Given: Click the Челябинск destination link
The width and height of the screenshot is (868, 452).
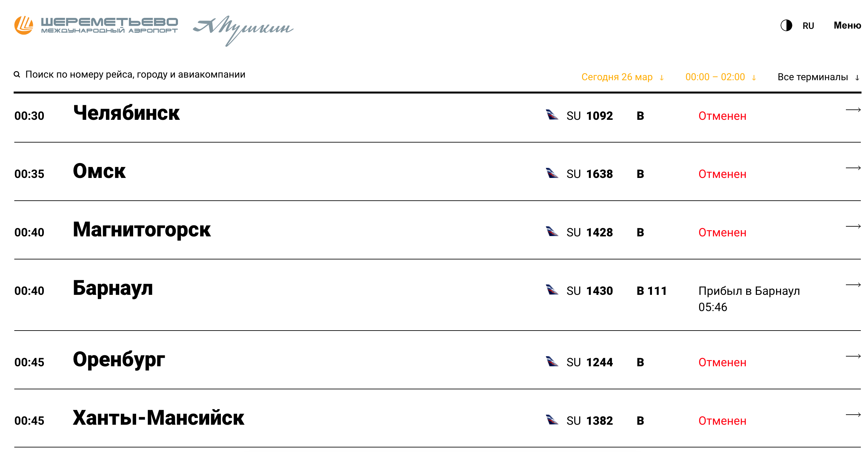Looking at the screenshot, I should [126, 113].
